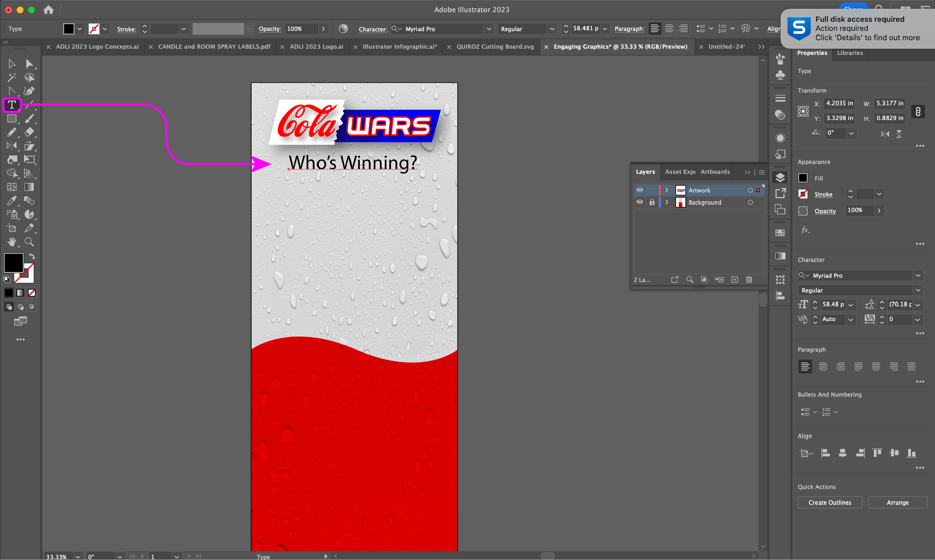Expand the Artwork layer contents

pos(667,190)
